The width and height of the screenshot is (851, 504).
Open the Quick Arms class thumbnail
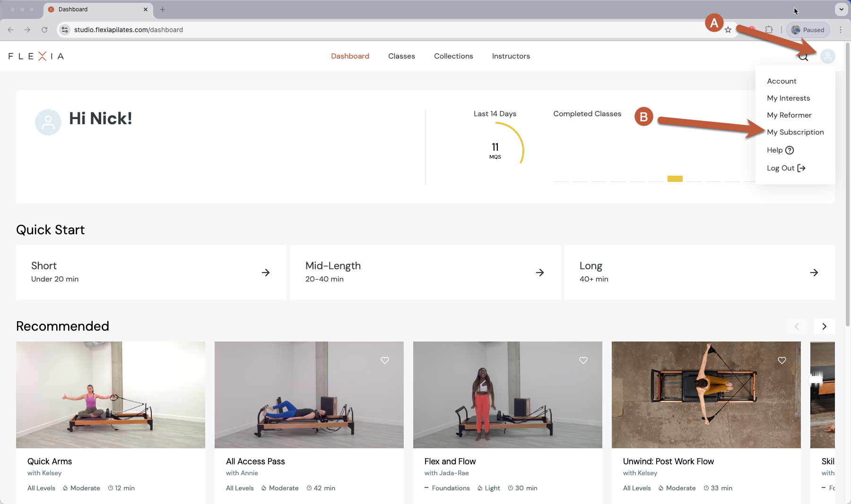coord(111,395)
